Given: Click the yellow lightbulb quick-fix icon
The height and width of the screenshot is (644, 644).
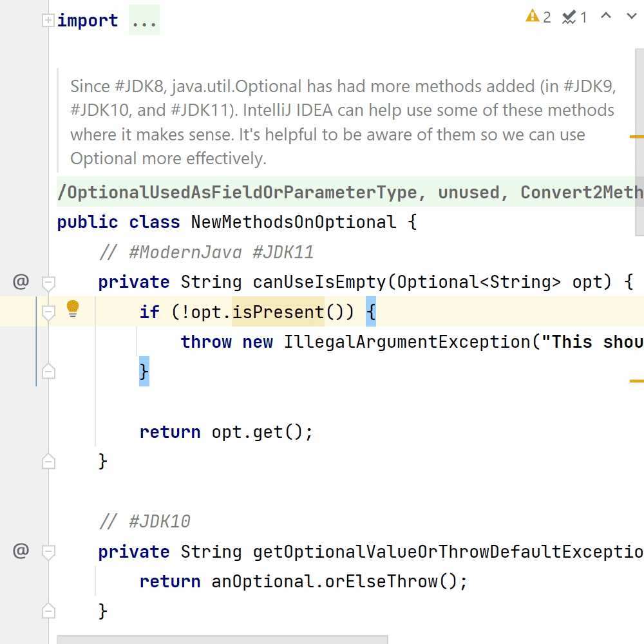Looking at the screenshot, I should pyautogui.click(x=73, y=308).
